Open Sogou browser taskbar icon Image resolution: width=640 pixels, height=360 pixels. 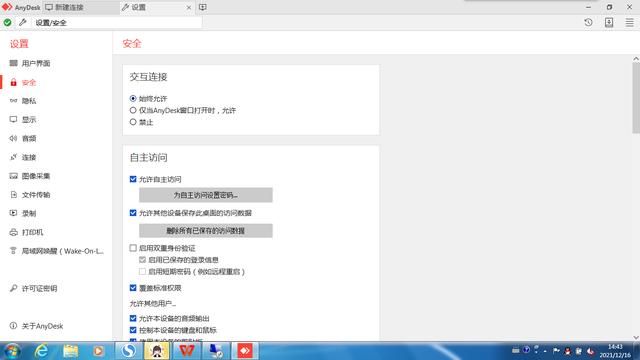(128, 351)
